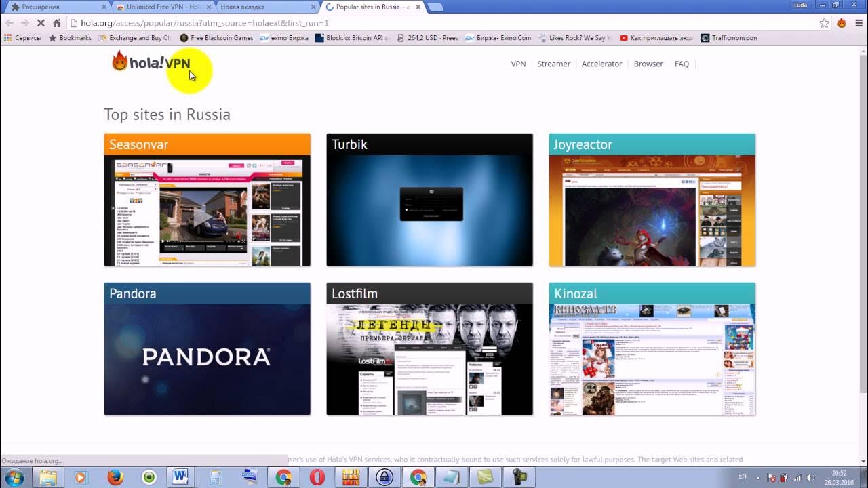Open the Turbik site thumbnail
This screenshot has width=868, height=488.
pos(430,200)
